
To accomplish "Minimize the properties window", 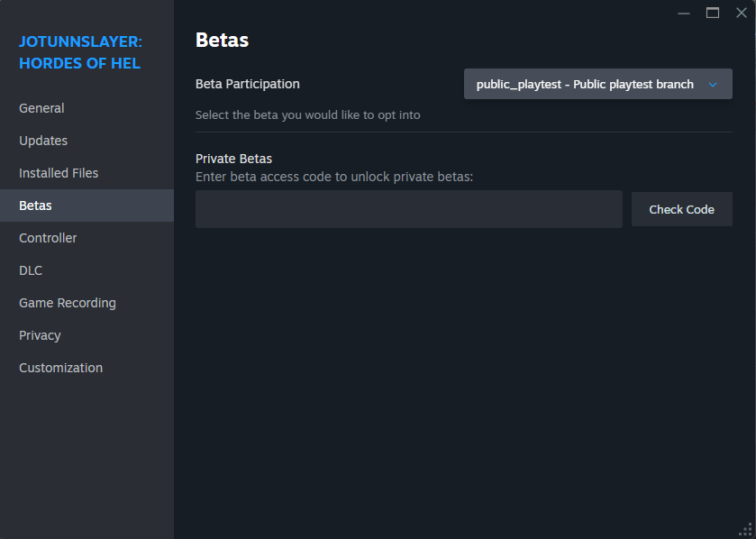I will (x=684, y=13).
